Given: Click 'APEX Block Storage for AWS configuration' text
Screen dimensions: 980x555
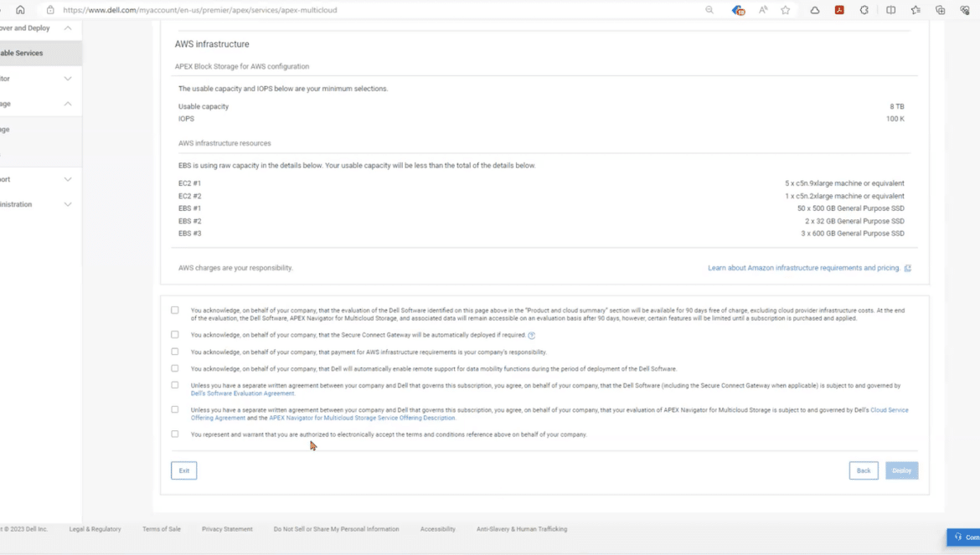Looking at the screenshot, I should [242, 66].
